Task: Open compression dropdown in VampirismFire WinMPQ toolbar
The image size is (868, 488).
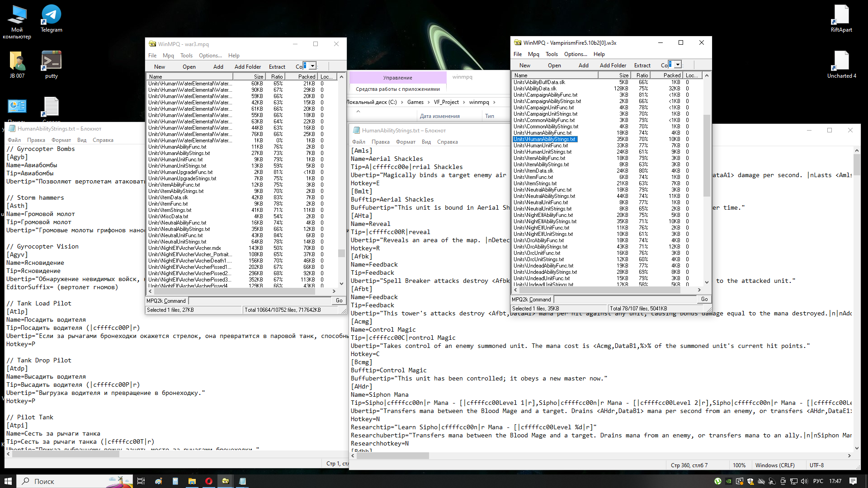Action: 678,65
